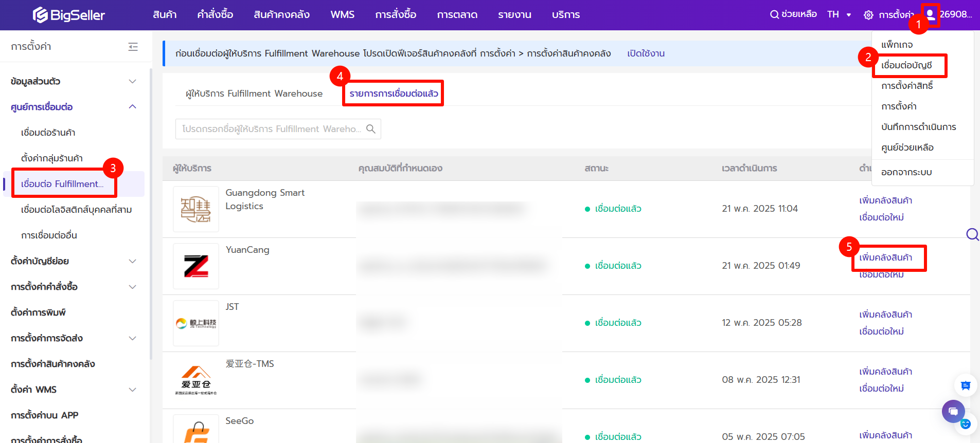
Task: Open บริการ top menu
Action: point(566,15)
